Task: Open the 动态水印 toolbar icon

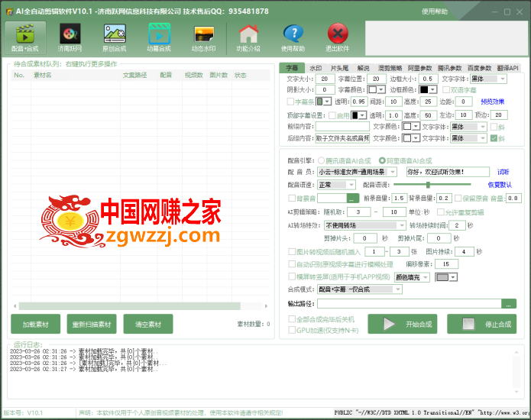Action: 204,37
